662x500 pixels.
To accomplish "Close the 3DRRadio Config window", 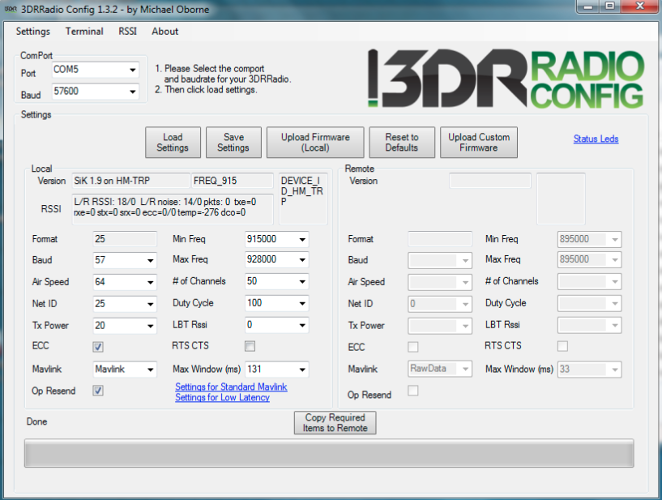I will (x=640, y=7).
